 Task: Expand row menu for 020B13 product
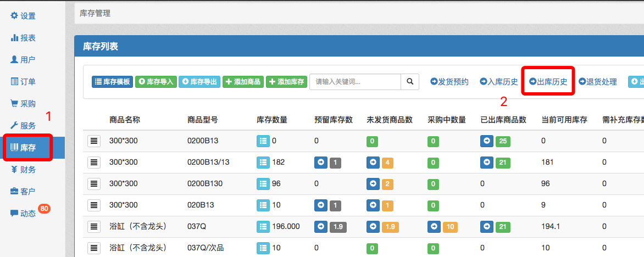click(94, 205)
